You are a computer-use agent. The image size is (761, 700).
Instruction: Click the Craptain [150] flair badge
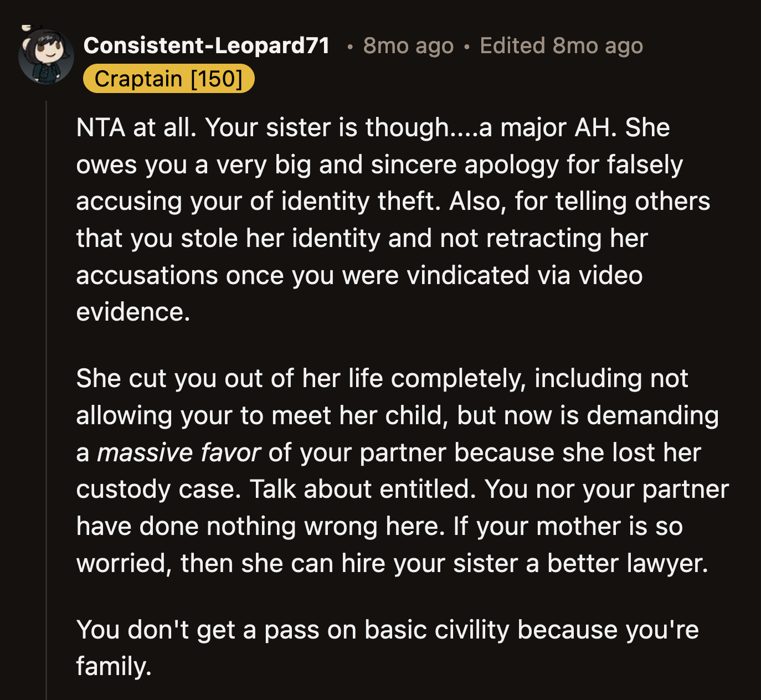(168, 79)
